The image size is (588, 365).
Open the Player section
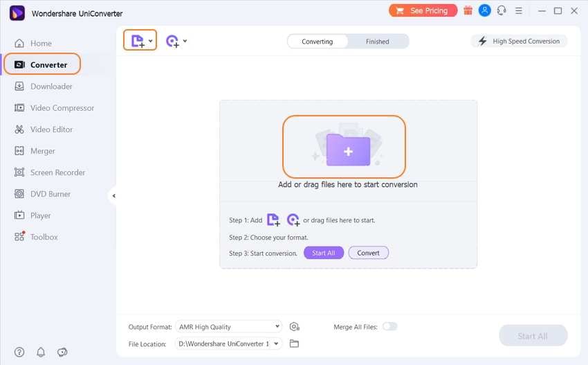tap(33, 215)
